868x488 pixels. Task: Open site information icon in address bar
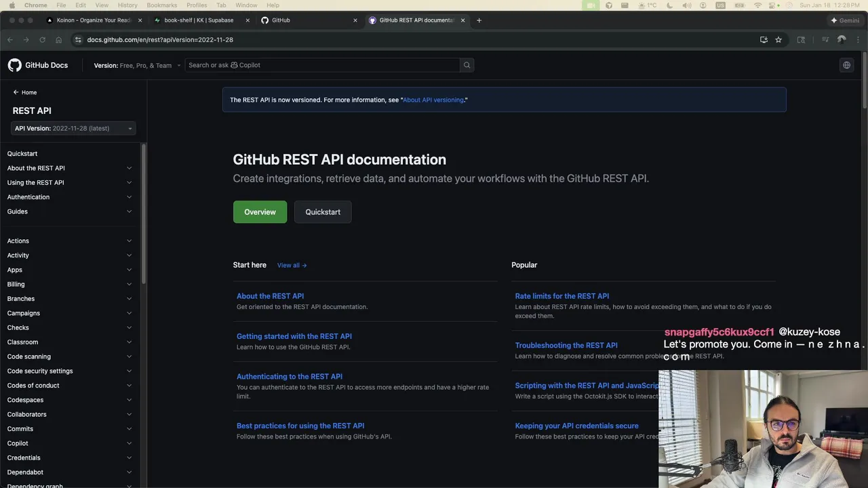click(78, 40)
